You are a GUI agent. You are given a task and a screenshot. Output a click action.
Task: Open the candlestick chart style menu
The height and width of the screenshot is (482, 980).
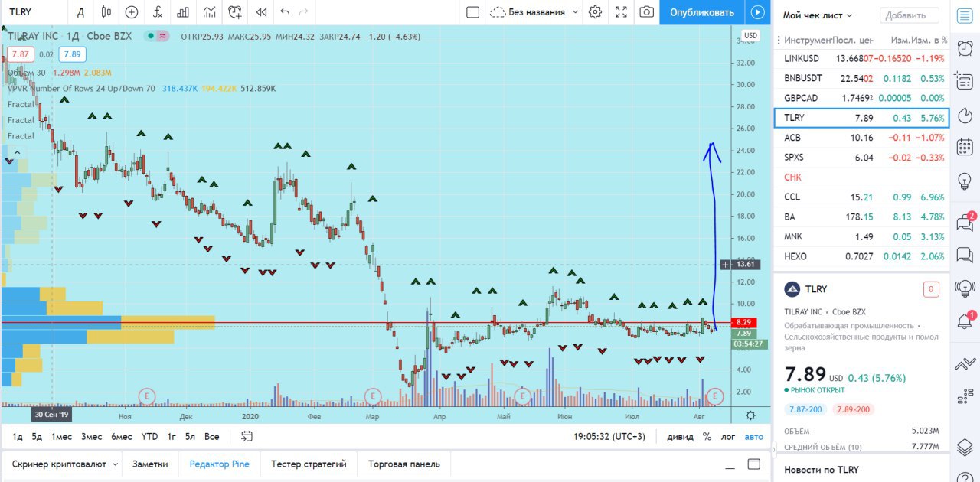(106, 12)
